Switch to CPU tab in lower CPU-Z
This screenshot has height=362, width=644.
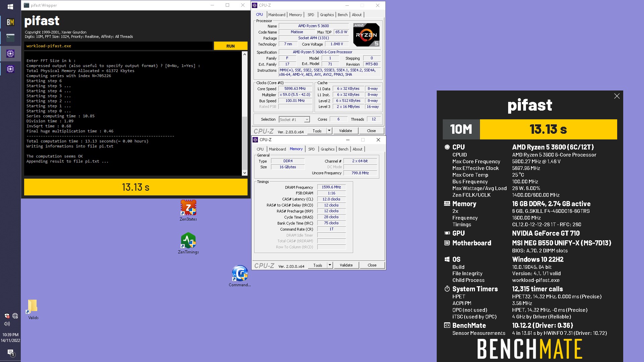pos(260,149)
